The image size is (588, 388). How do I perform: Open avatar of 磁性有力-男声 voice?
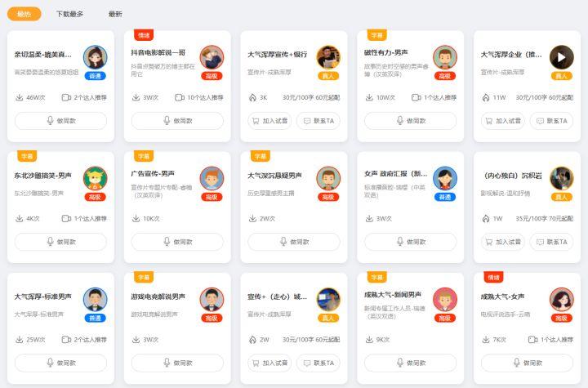[x=445, y=57]
